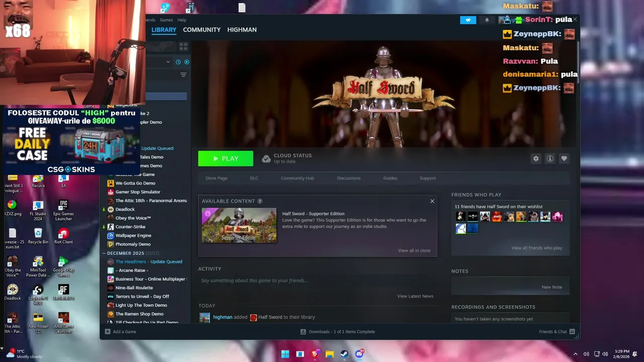Open Discord from the taskbar
Screen dimensions: 644x362
pyautogui.click(x=359, y=354)
